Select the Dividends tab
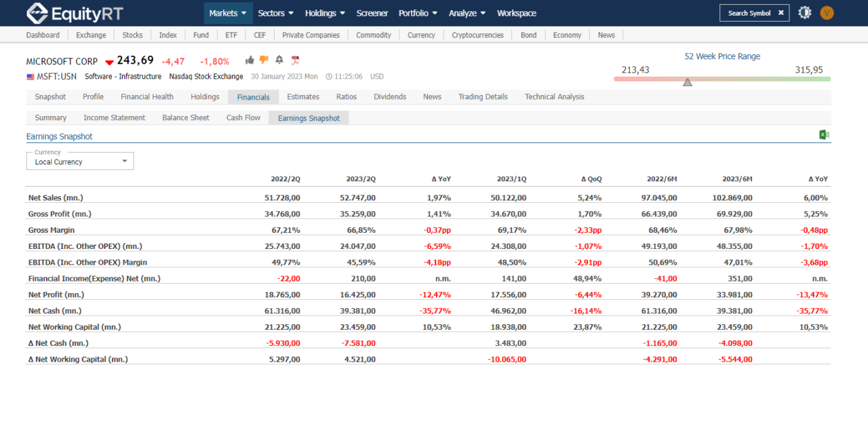The height and width of the screenshot is (441, 868). [390, 96]
